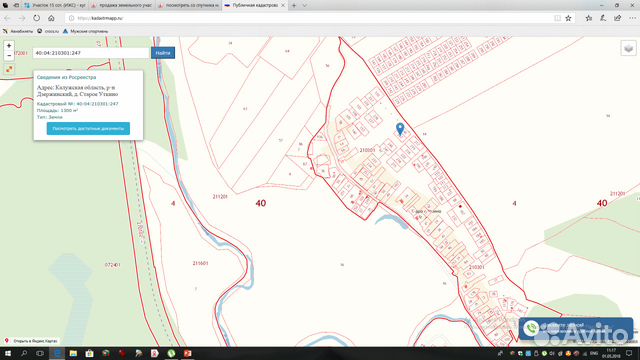Click the 210301 label near village bottom
This screenshot has height=360, width=640.
[x=476, y=267]
